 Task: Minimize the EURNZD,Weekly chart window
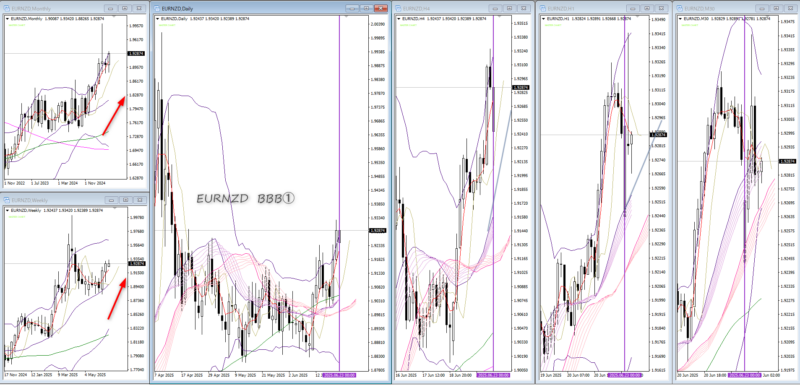pyautogui.click(x=111, y=200)
